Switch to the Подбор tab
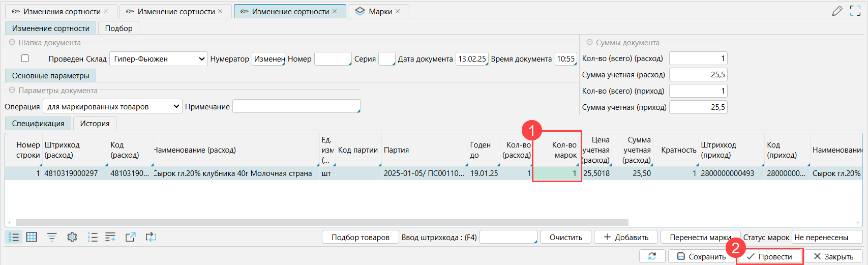Viewport: 868px width, 265px height. coord(118,28)
